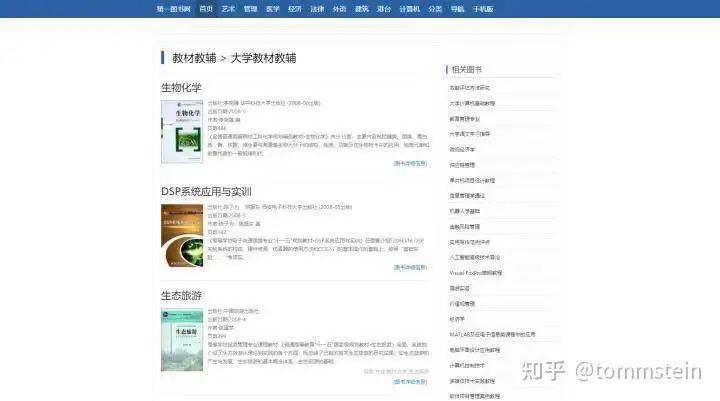The height and width of the screenshot is (401, 720).
Task: Click the 教材教辅 breadcrumb link
Action: click(194, 58)
